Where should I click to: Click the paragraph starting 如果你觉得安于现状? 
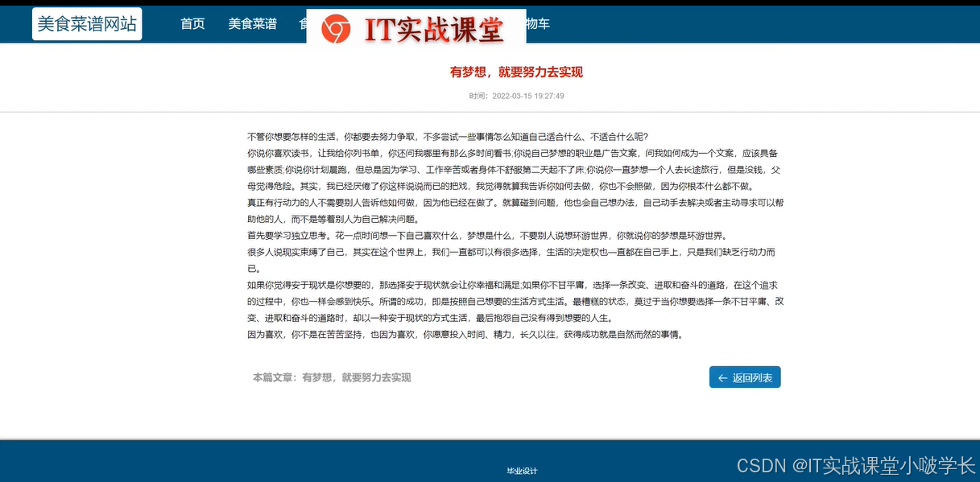[x=515, y=302]
